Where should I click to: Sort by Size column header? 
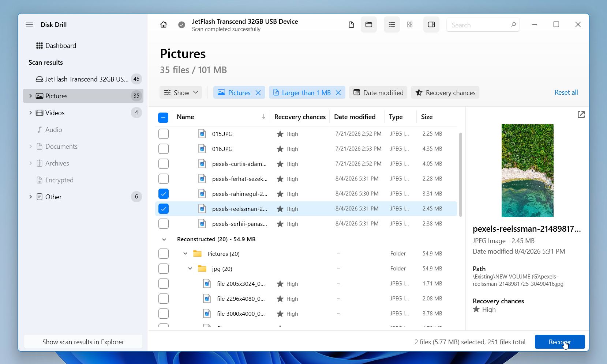pos(427,117)
